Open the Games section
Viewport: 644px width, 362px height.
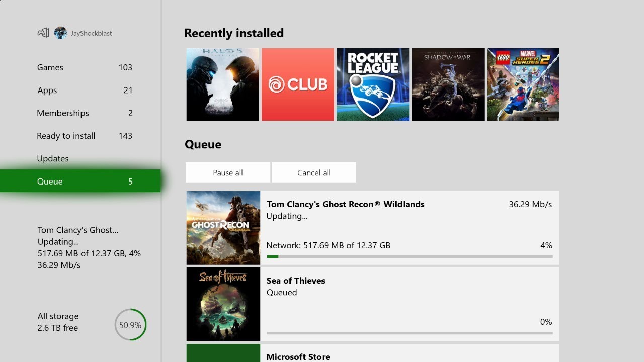[x=80, y=67]
